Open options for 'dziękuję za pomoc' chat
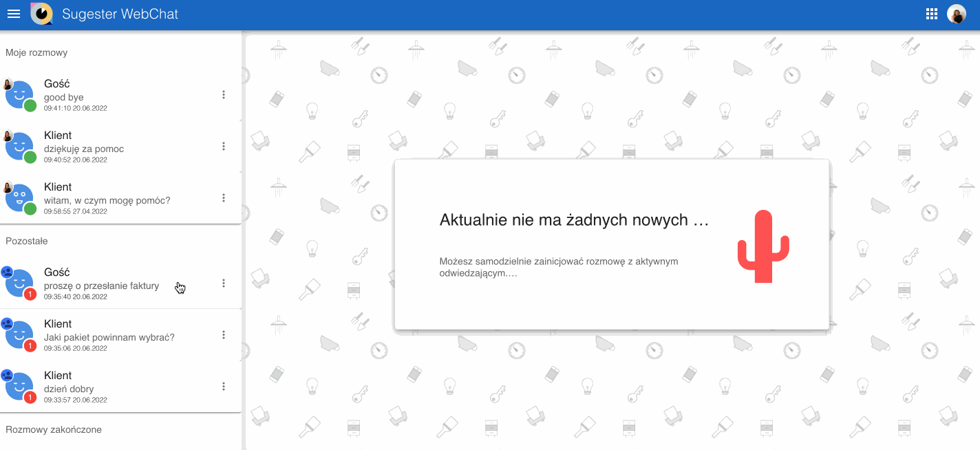The height and width of the screenshot is (450, 980). 224,147
